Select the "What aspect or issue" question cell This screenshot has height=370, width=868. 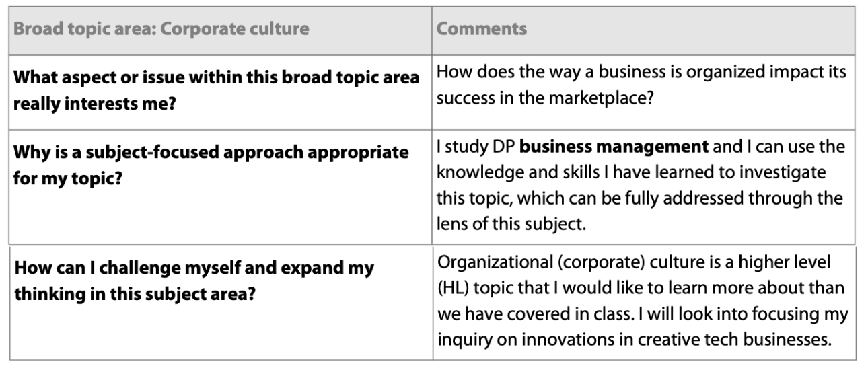click(217, 87)
